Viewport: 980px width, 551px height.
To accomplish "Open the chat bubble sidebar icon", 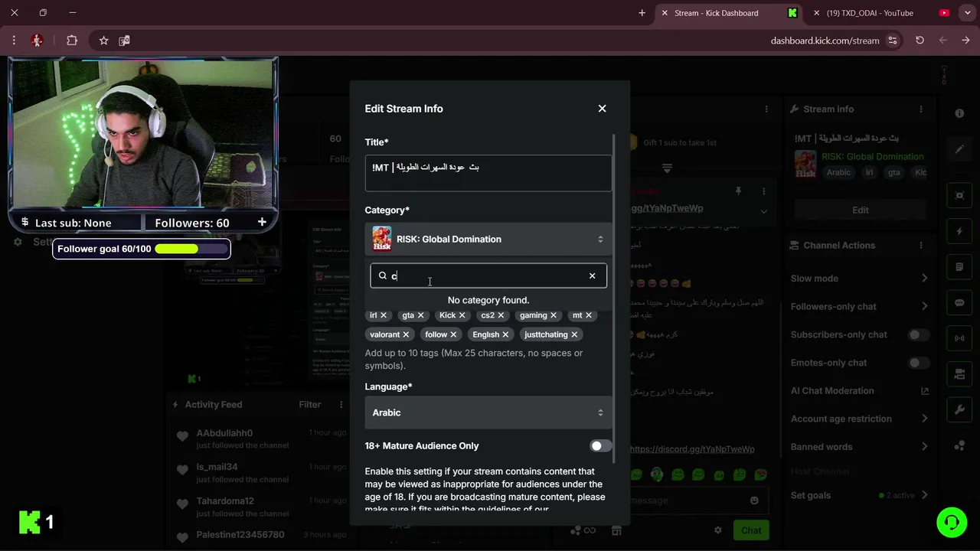I will pos(959,302).
